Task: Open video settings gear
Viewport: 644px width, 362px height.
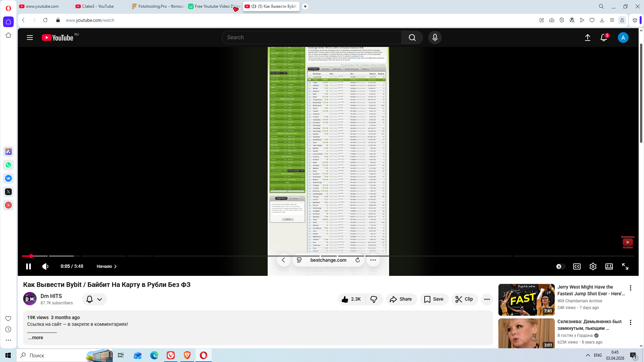Action: pos(593,266)
